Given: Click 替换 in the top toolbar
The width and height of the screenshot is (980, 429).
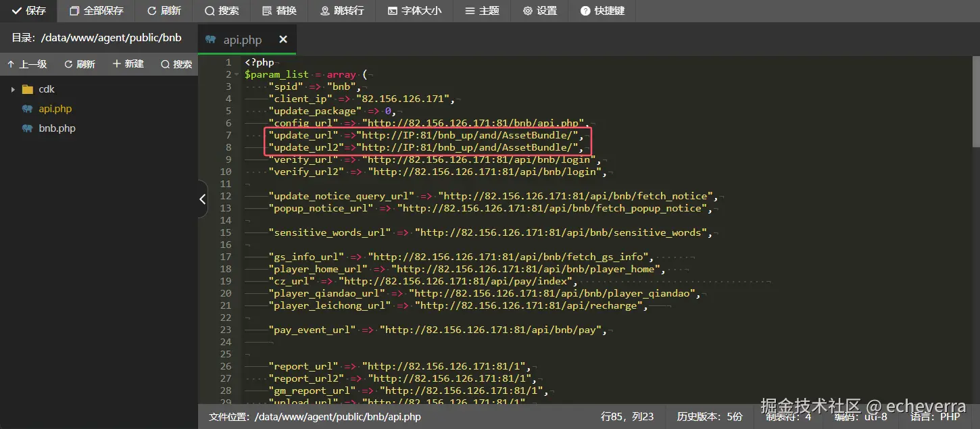Looking at the screenshot, I should coord(279,11).
